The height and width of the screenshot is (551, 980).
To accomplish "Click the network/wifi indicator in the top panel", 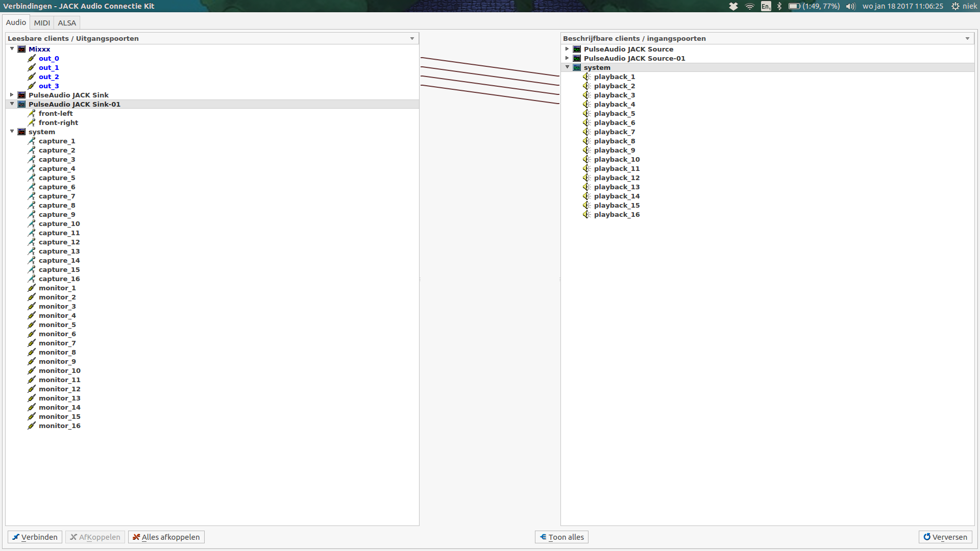I will [x=749, y=6].
